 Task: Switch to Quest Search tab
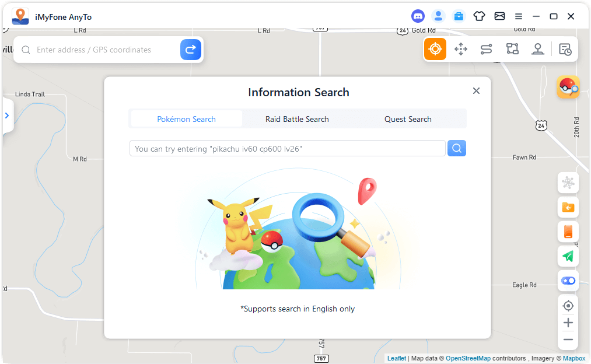pyautogui.click(x=408, y=119)
